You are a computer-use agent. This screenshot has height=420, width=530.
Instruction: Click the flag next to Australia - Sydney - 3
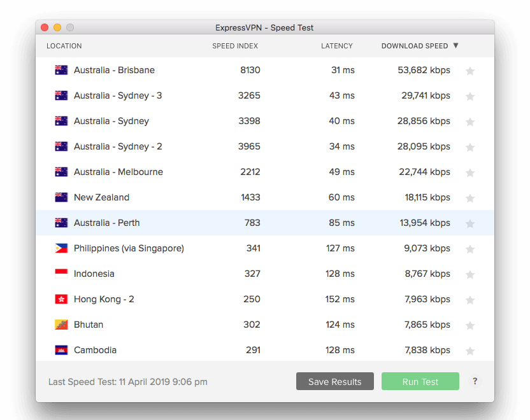click(61, 95)
